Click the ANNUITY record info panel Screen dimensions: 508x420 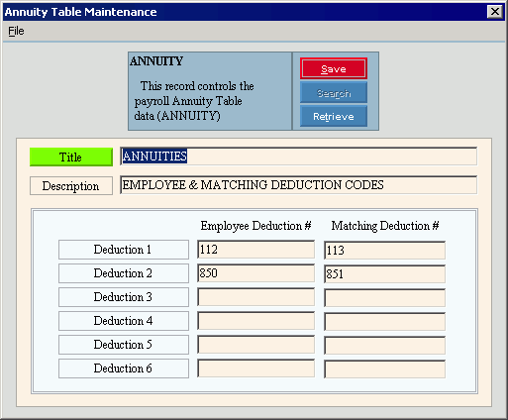pos(210,91)
